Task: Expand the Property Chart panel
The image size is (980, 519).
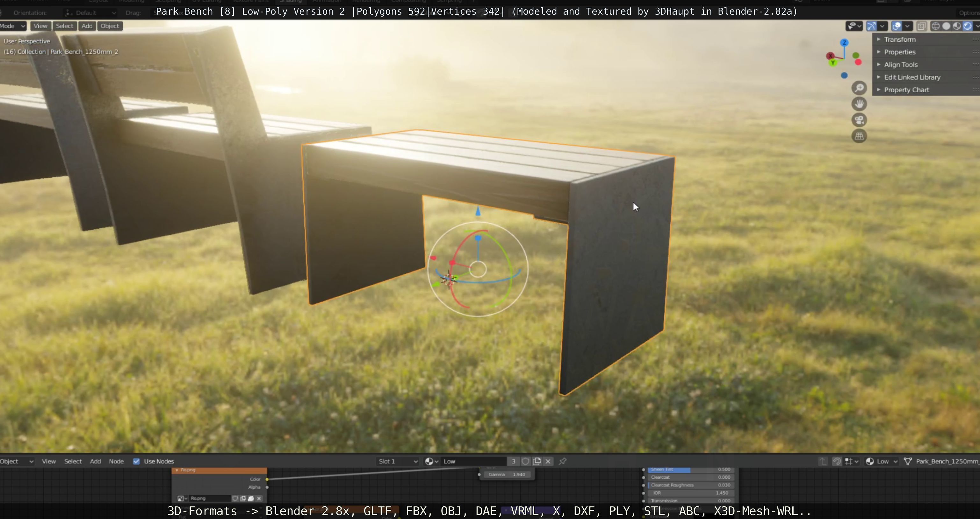Action: click(926, 90)
